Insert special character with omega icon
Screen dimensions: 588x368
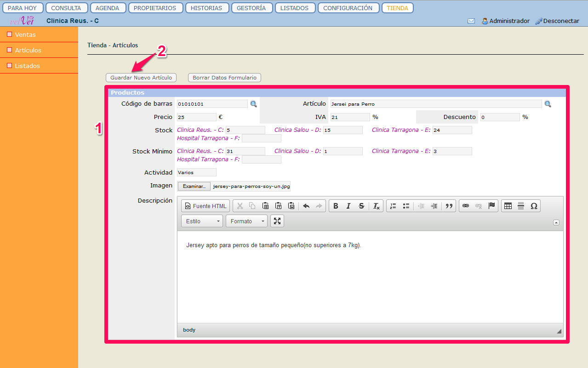(534, 206)
